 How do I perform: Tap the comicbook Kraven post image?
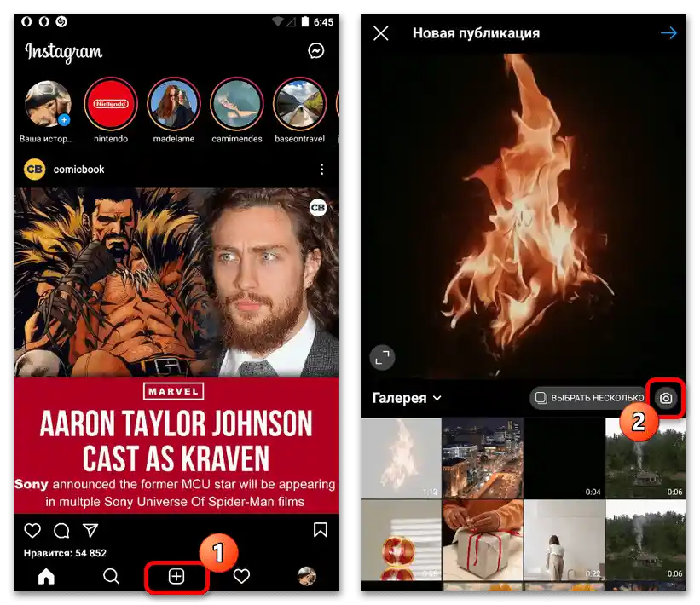[176, 350]
